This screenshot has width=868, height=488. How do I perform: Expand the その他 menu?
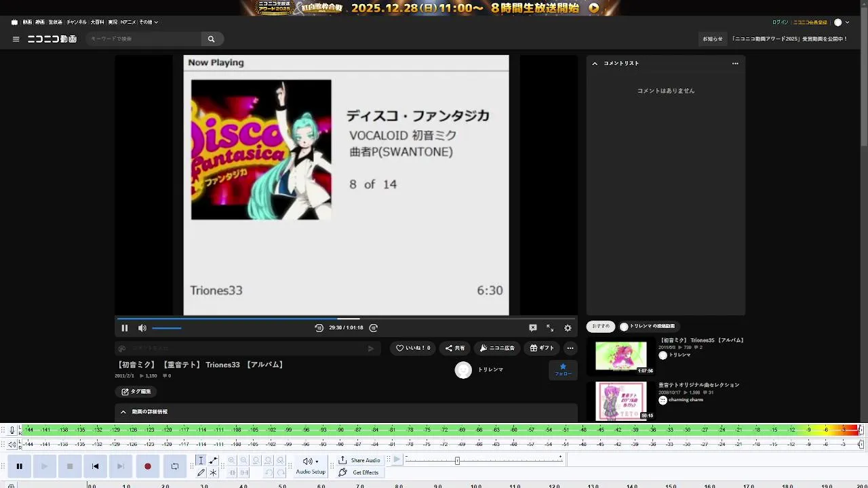[149, 22]
